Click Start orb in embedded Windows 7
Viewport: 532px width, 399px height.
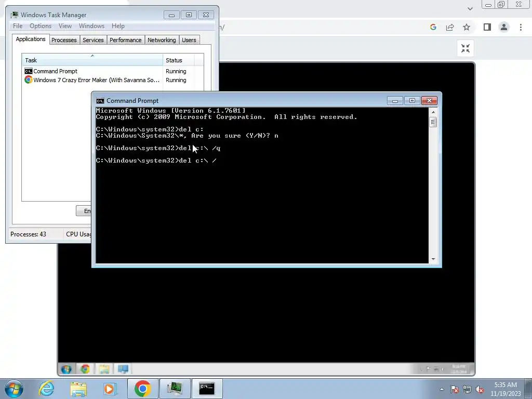click(x=66, y=369)
